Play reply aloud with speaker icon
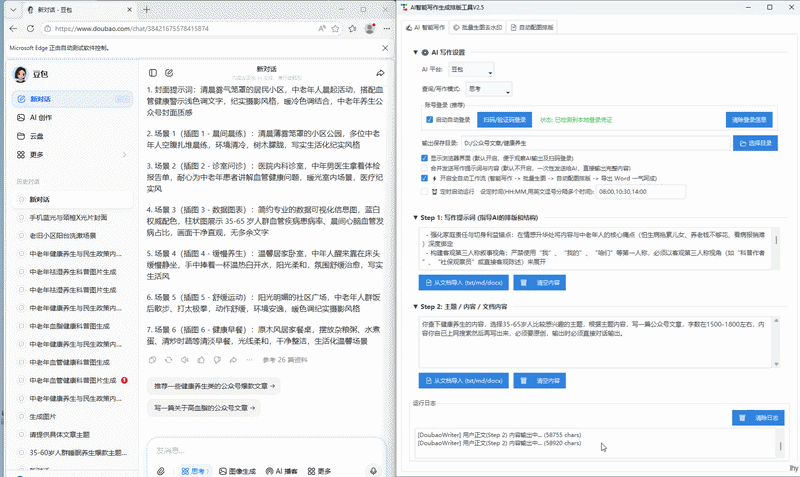Image resolution: width=800 pixels, height=477 pixels. [185, 360]
